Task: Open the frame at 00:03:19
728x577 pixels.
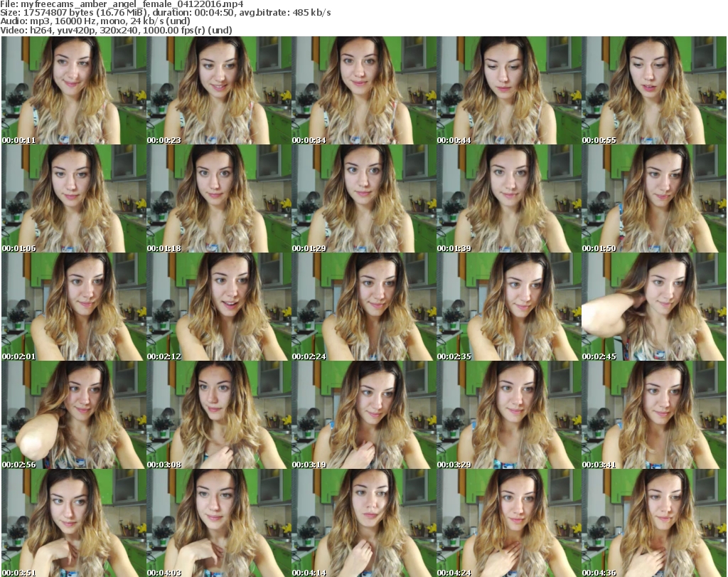Action: [363, 415]
